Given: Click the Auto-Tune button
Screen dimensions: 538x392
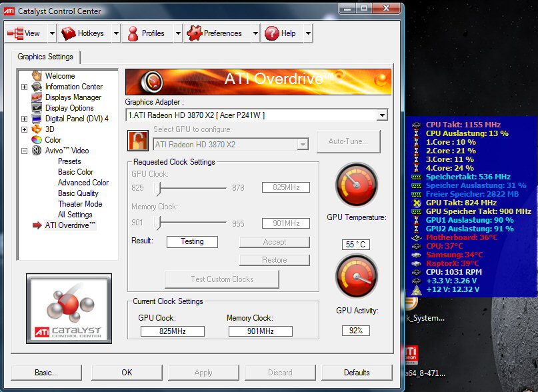Looking at the screenshot, I should (348, 141).
